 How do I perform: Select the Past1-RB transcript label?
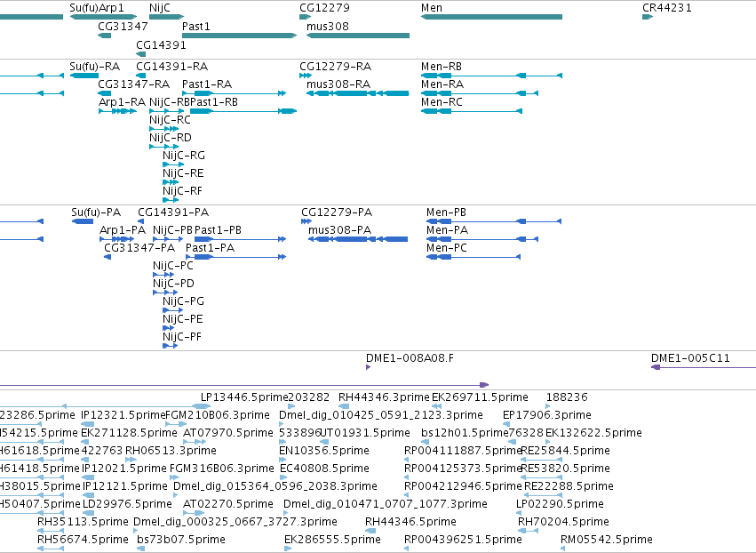point(214,102)
